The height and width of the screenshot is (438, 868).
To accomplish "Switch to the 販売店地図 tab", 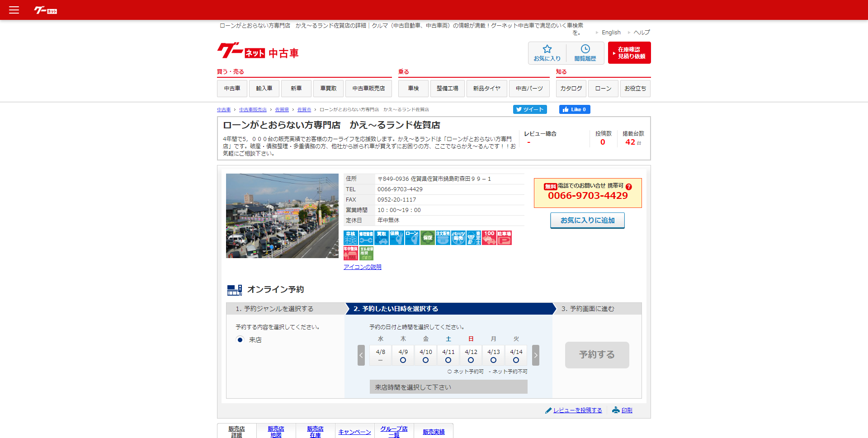I will pyautogui.click(x=276, y=432).
